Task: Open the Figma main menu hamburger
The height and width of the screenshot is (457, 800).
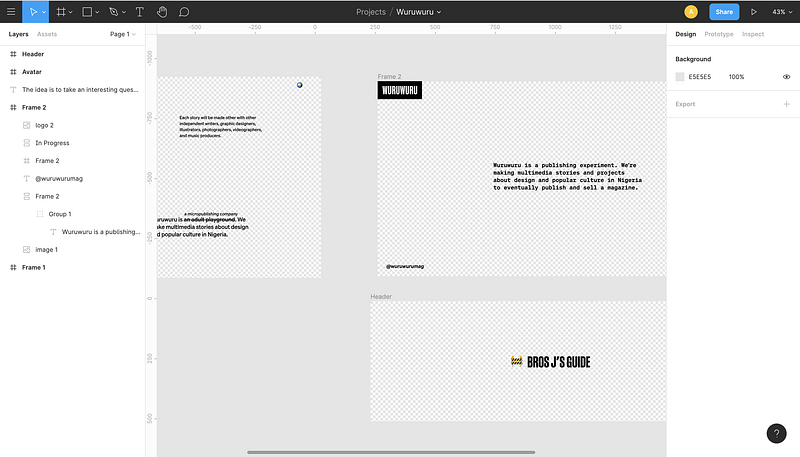Action: click(x=11, y=12)
